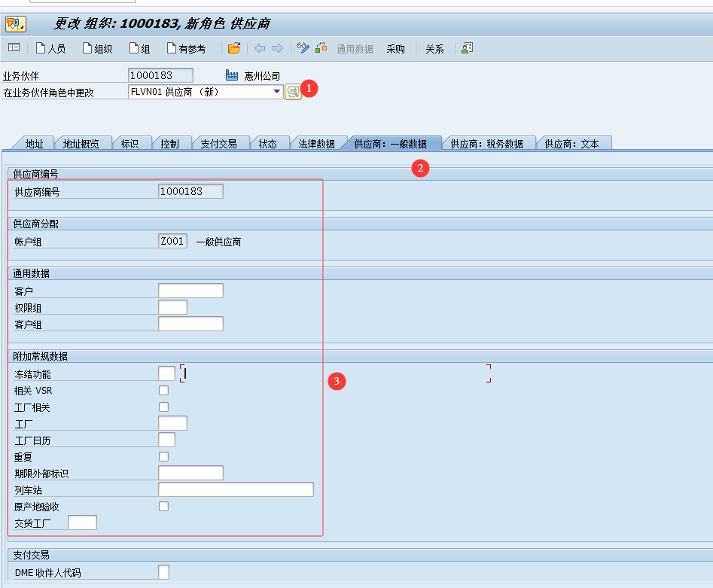This screenshot has height=588, width=713.
Task: Click the switch display/change pencil icon
Action: (303, 48)
